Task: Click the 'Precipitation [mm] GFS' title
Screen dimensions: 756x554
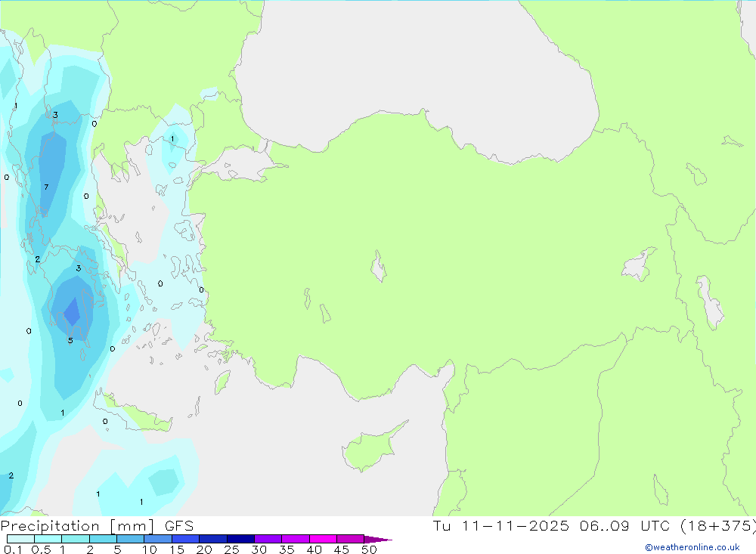Action: (97, 525)
